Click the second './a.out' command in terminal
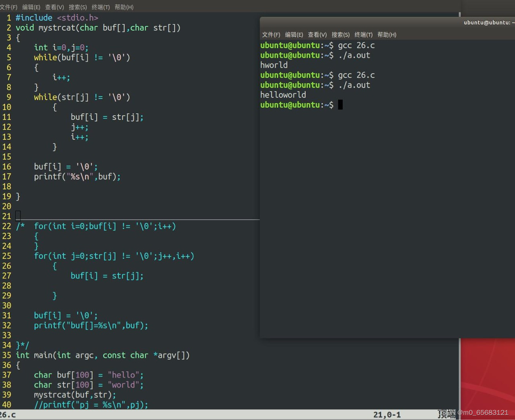The image size is (515, 420). tap(354, 85)
